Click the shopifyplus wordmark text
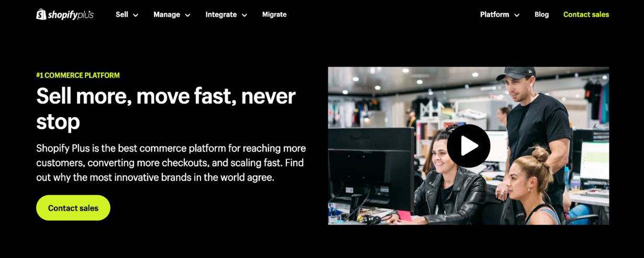 click(x=71, y=15)
